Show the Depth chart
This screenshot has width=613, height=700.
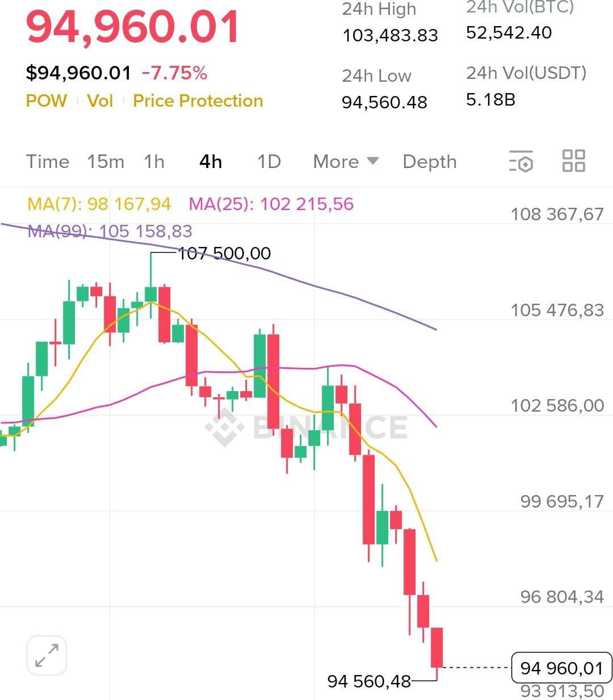pos(430,162)
